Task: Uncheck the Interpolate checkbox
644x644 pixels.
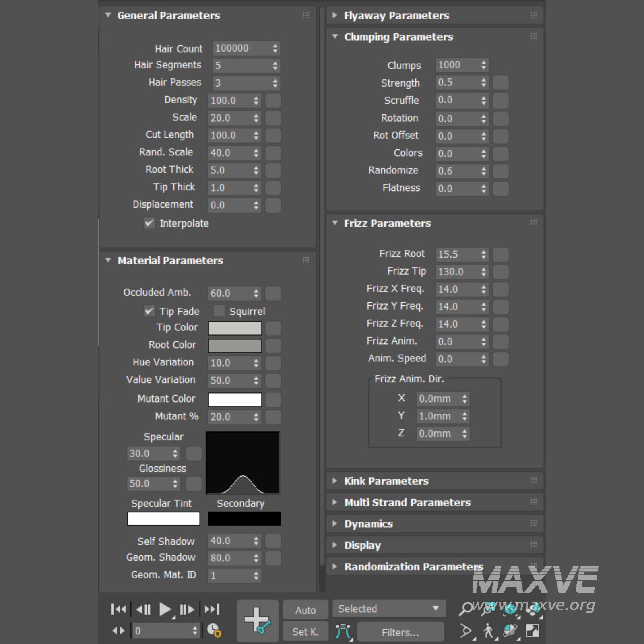Action: 149,223
